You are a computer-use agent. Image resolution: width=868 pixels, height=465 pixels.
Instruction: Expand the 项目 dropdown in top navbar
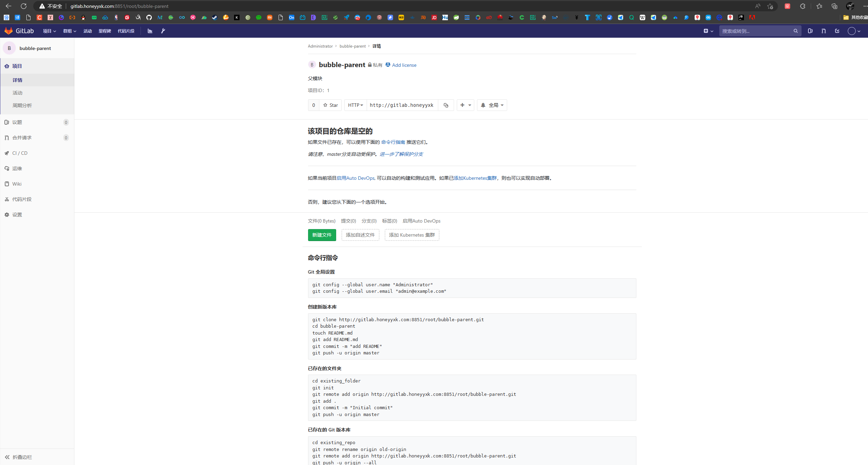tap(49, 31)
